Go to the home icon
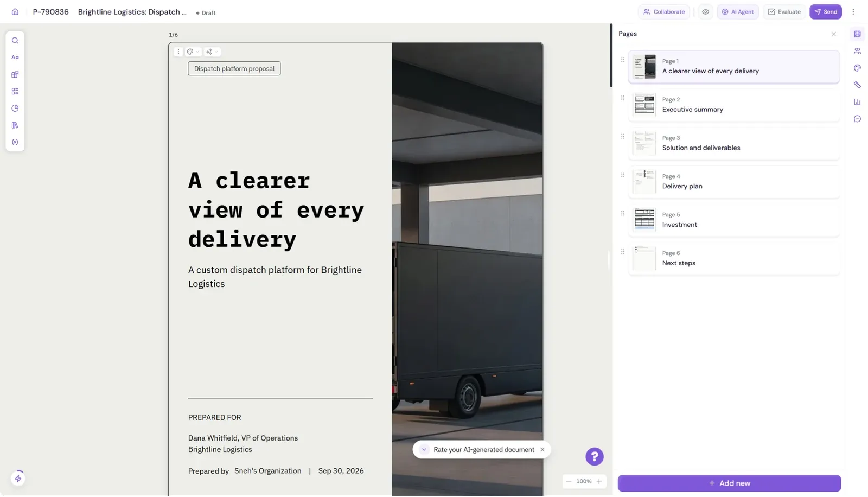This screenshot has height=497, width=868. tap(15, 12)
